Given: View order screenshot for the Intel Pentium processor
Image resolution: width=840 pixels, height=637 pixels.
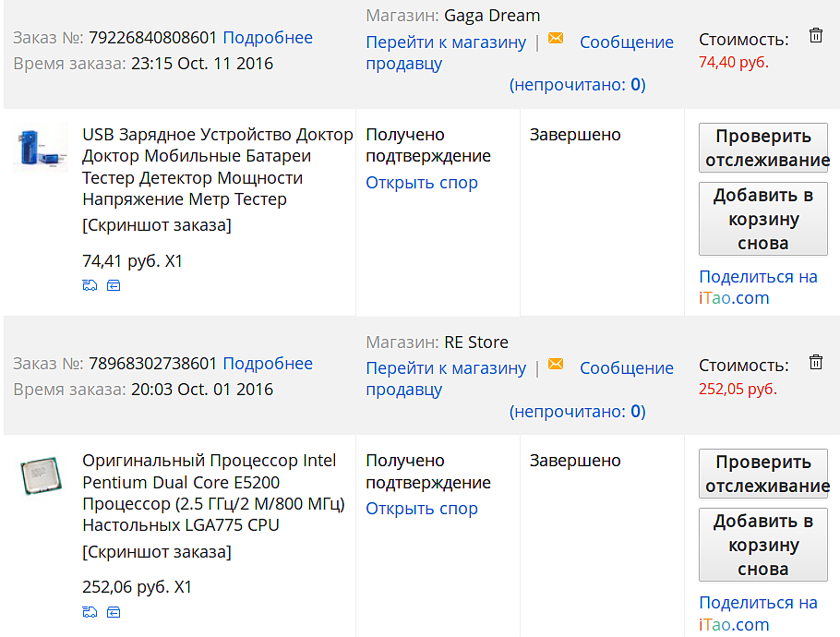Looking at the screenshot, I should tap(157, 552).
